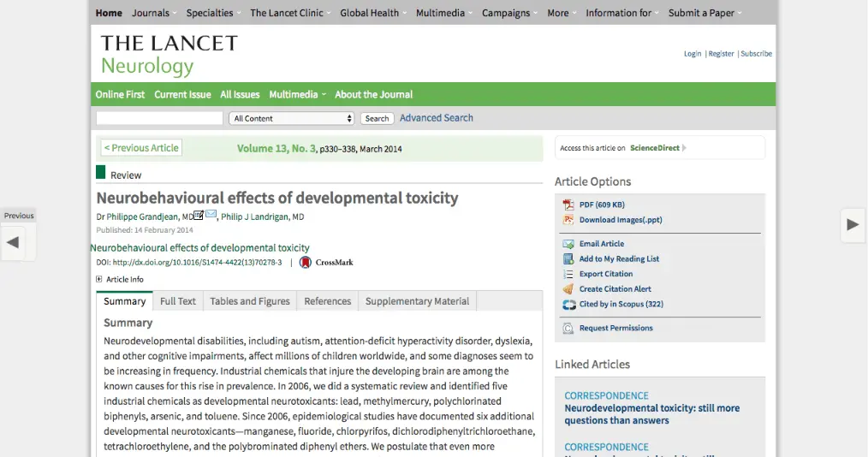This screenshot has width=868, height=457.
Task: Click the Add to My Reading List icon
Action: [568, 258]
